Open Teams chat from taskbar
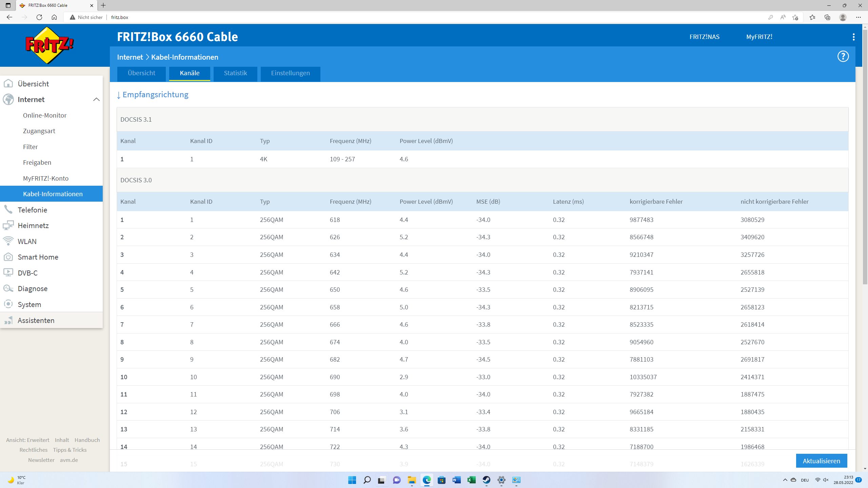The width and height of the screenshot is (868, 488). point(397,480)
